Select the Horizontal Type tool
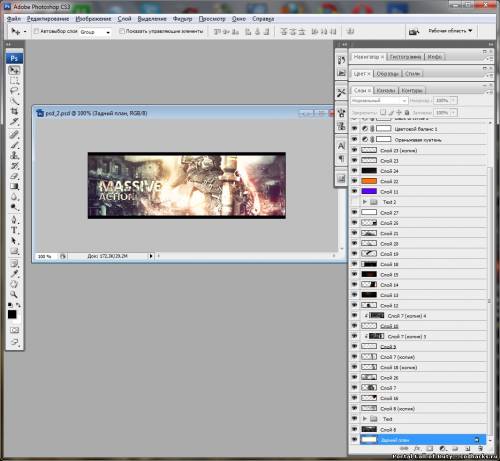Viewport: 500px width, 461px height. coord(14,230)
